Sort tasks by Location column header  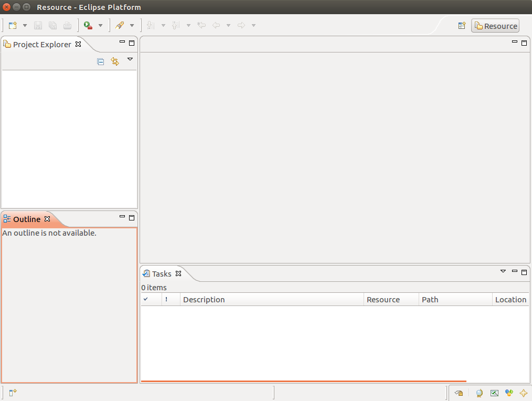pos(510,300)
